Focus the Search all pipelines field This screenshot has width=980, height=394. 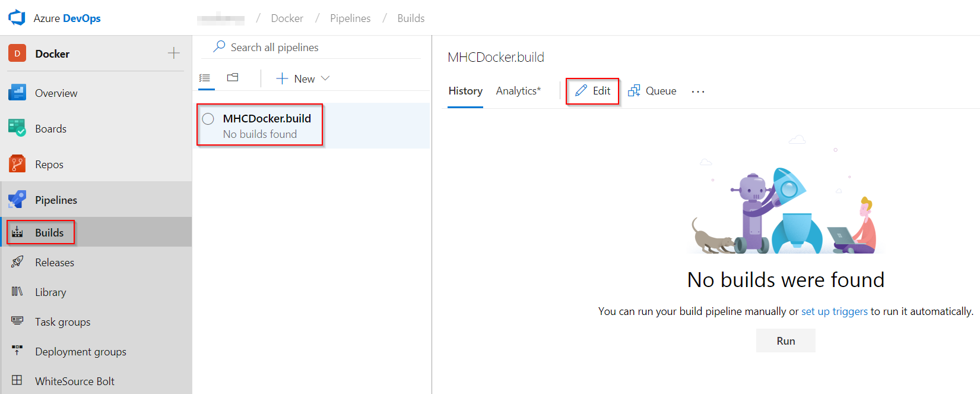312,47
